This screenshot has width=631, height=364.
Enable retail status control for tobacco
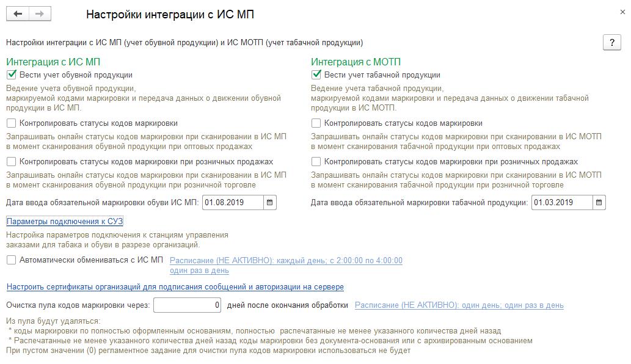[x=316, y=162]
